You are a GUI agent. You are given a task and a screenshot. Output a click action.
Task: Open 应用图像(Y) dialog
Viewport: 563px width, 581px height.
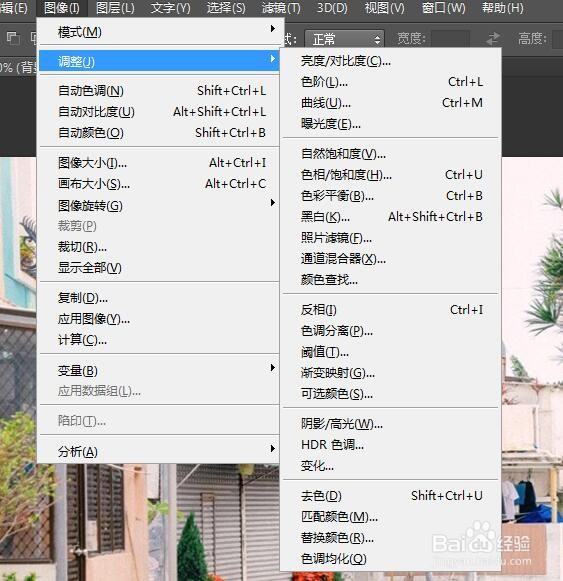click(x=159, y=319)
